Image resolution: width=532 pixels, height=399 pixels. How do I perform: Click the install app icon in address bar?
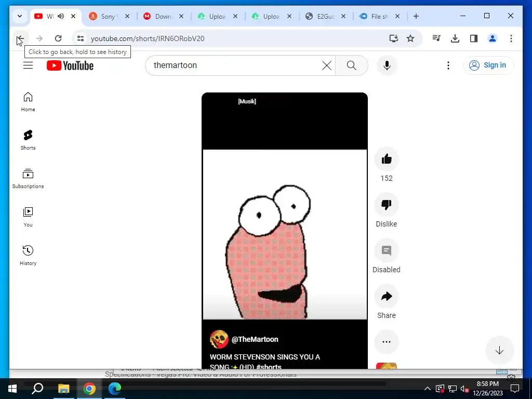394,38
